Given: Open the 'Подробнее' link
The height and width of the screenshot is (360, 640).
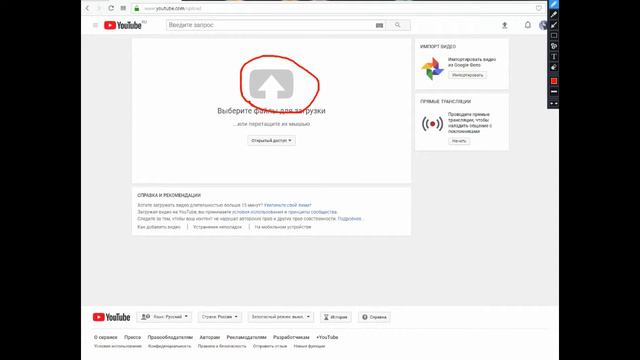Looking at the screenshot, I should click(349, 219).
